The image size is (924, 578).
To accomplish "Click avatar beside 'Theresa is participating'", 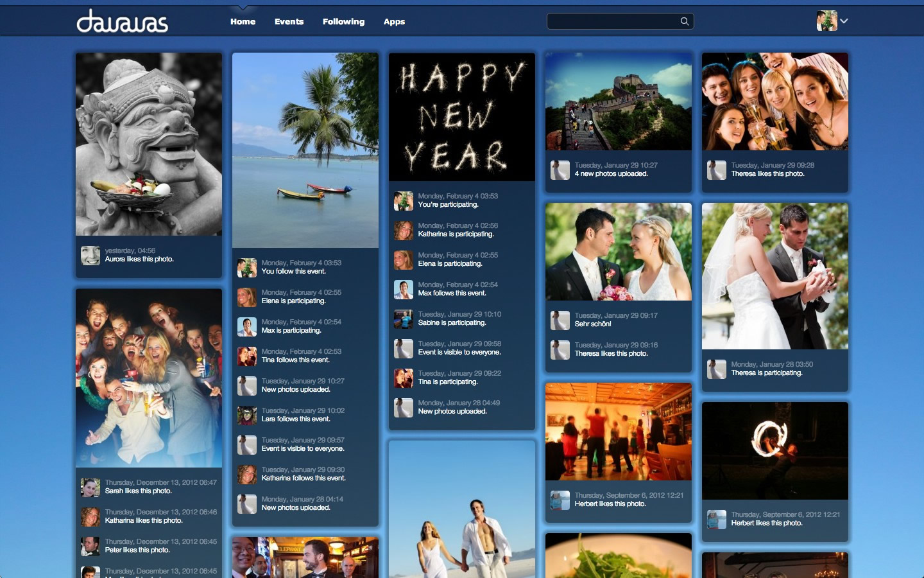I will click(717, 369).
